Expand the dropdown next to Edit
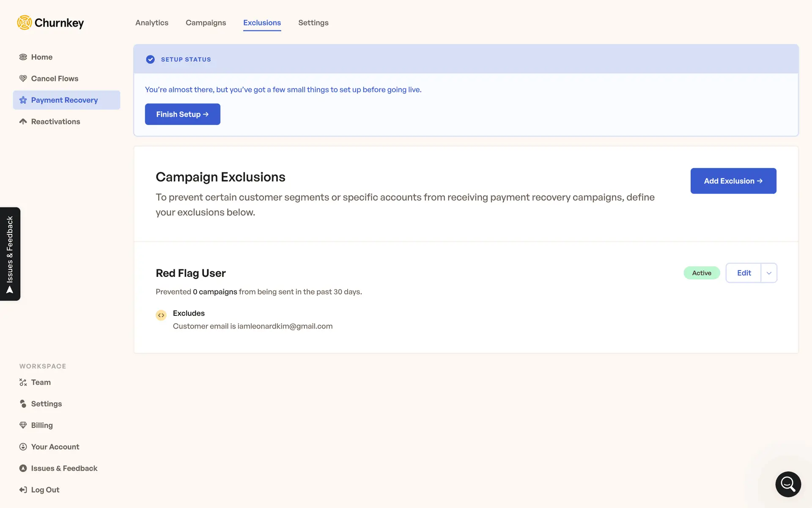Screen dimensions: 812x508 (x=769, y=273)
